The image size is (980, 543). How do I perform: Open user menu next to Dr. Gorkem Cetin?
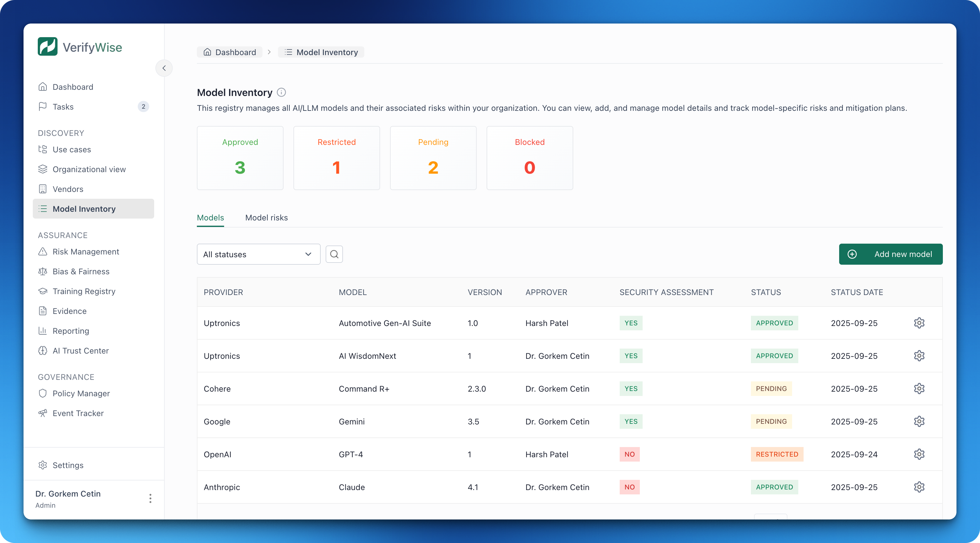(150, 498)
